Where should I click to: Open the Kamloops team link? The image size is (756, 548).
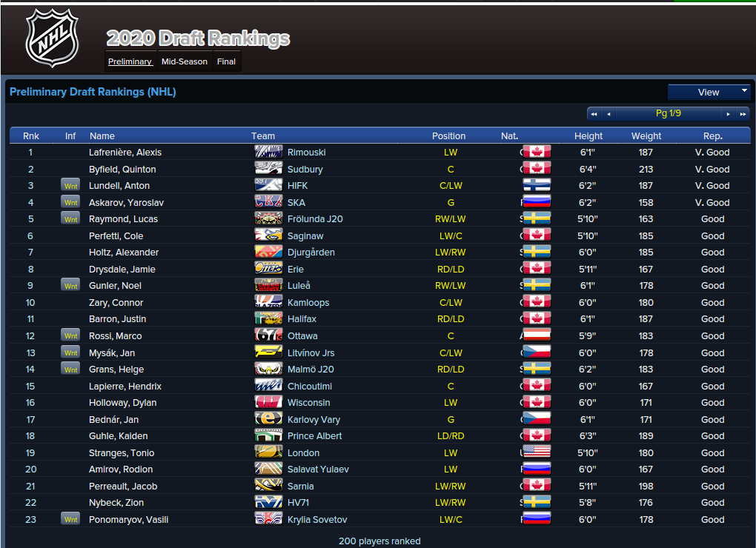308,302
